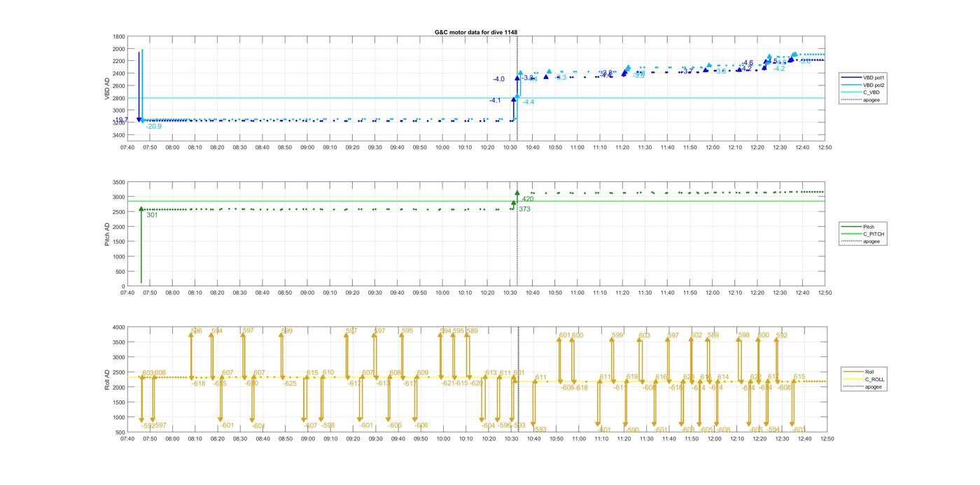Click the 'Roll AD' y-axis label
Screen dimensions: 980x485
pos(107,379)
